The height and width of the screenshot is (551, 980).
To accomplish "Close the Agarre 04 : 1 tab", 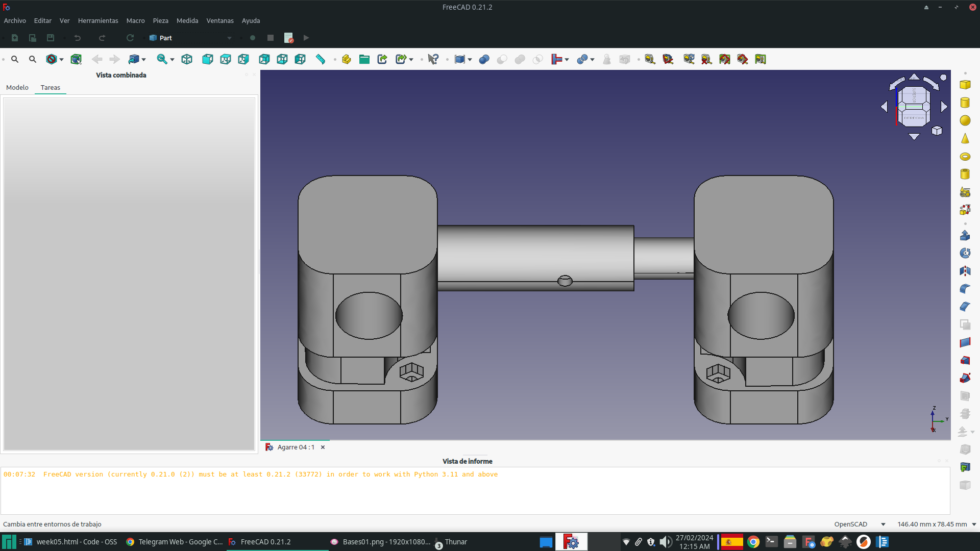I will tap(323, 447).
